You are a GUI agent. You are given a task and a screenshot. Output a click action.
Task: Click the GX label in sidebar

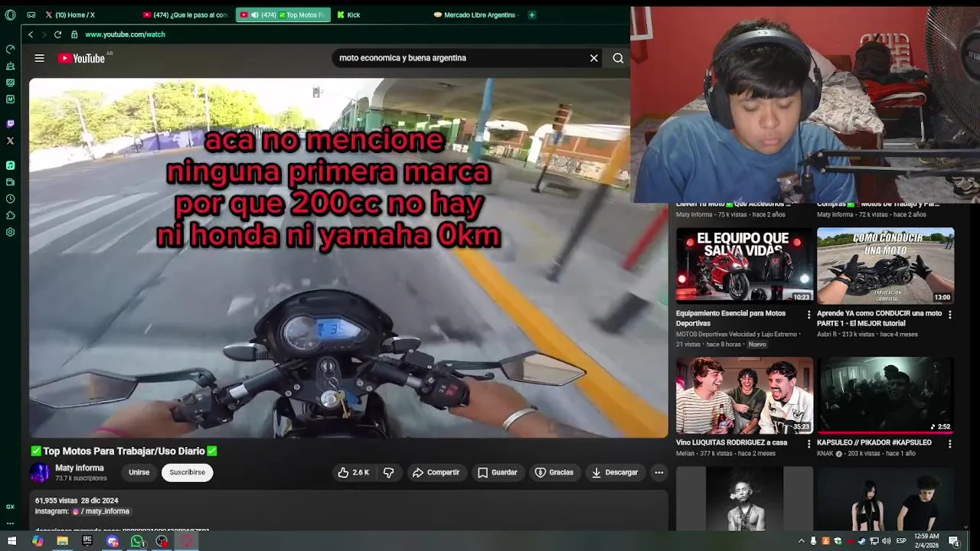click(10, 507)
